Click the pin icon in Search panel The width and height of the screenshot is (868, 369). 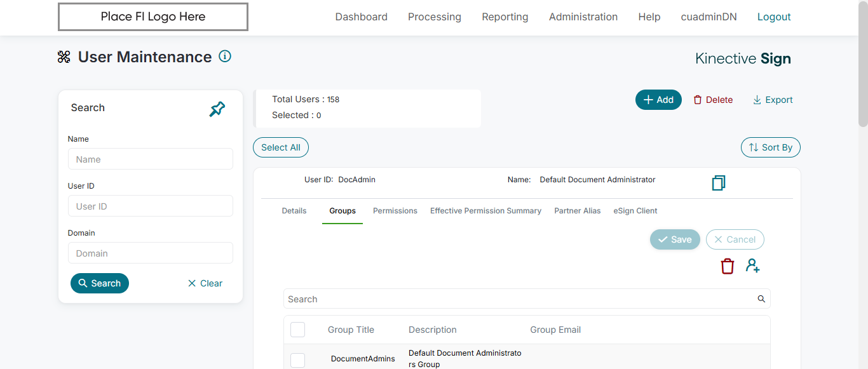point(217,109)
